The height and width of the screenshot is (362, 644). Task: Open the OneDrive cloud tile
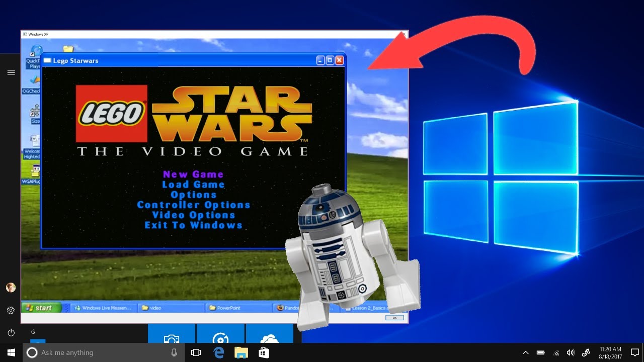coord(269,334)
